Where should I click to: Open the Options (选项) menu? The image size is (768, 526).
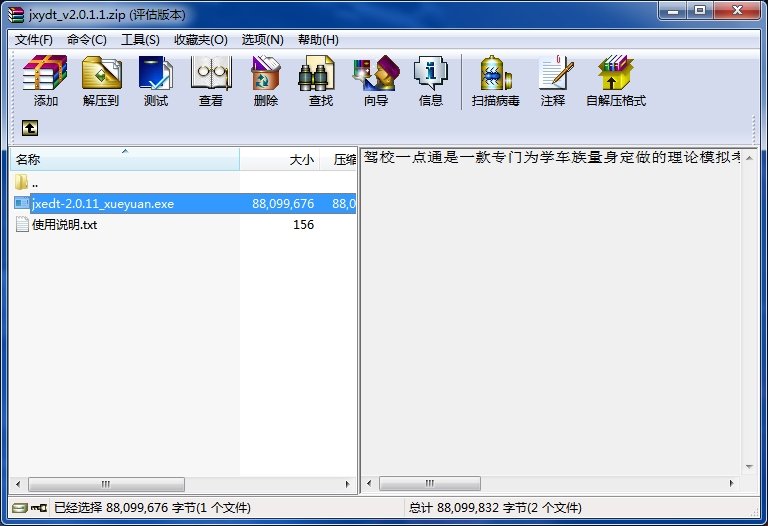coord(264,40)
